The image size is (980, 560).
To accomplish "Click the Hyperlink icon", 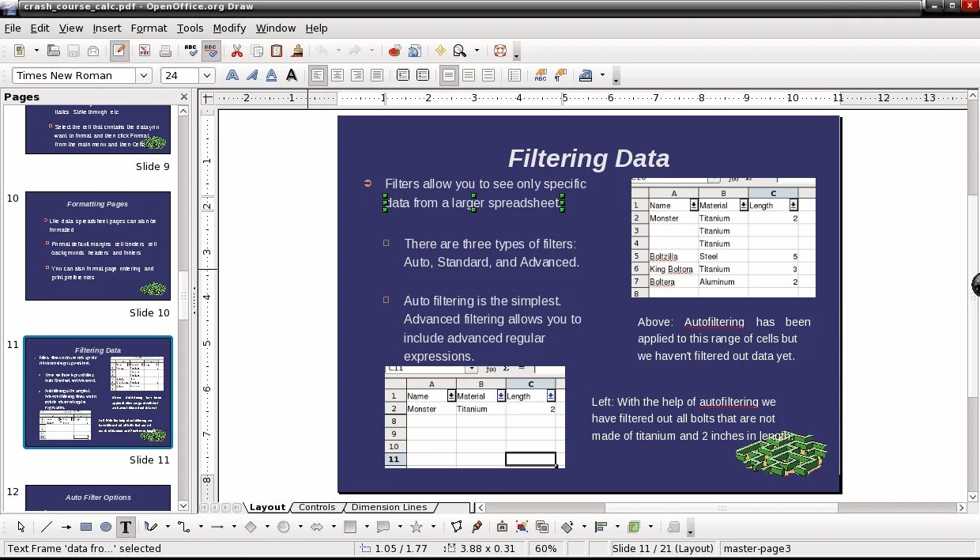I will coord(415,51).
